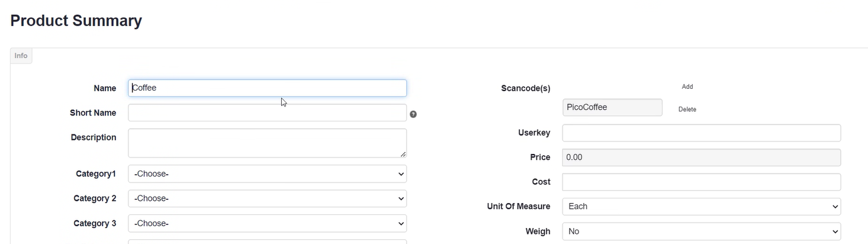The image size is (868, 244).
Task: Click the Product Summary heading
Action: [76, 21]
